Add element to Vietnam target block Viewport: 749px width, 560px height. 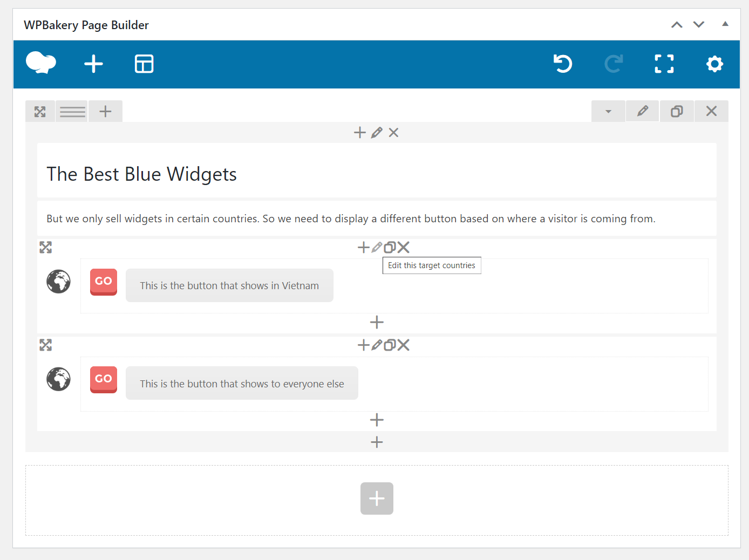click(x=364, y=248)
